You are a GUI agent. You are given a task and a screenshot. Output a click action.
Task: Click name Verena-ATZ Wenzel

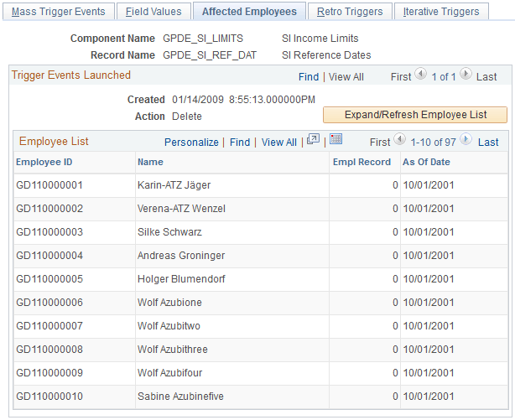click(181, 209)
